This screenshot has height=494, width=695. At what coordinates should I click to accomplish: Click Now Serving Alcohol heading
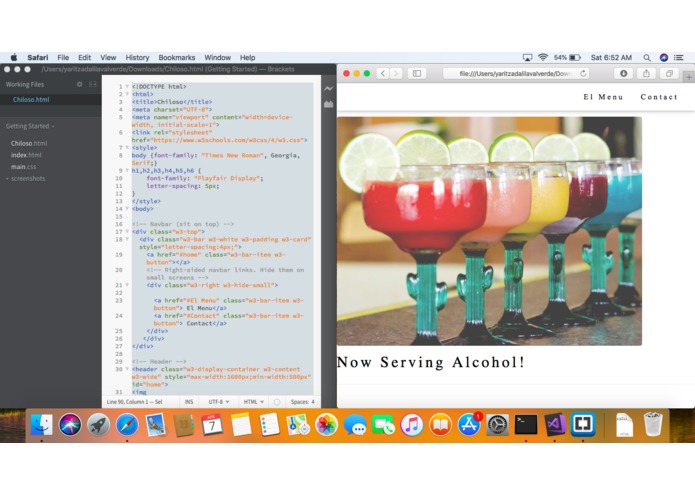click(x=430, y=362)
